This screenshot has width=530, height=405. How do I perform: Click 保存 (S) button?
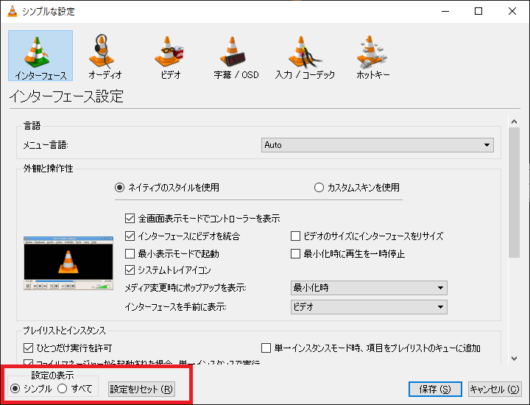[x=435, y=389]
